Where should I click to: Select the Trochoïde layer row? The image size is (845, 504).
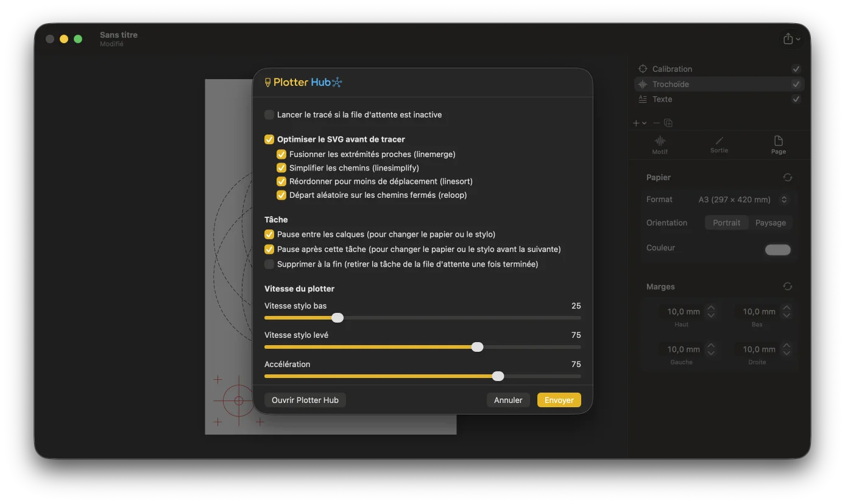point(719,84)
